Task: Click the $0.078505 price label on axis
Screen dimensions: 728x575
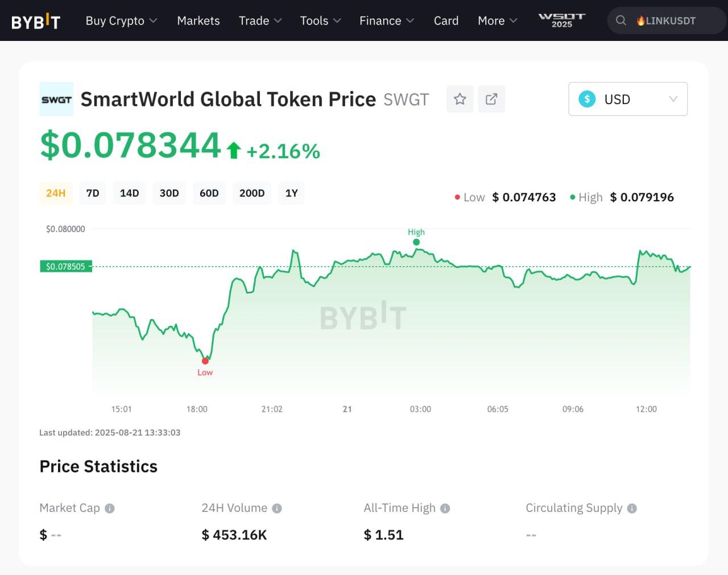Action: (x=65, y=266)
